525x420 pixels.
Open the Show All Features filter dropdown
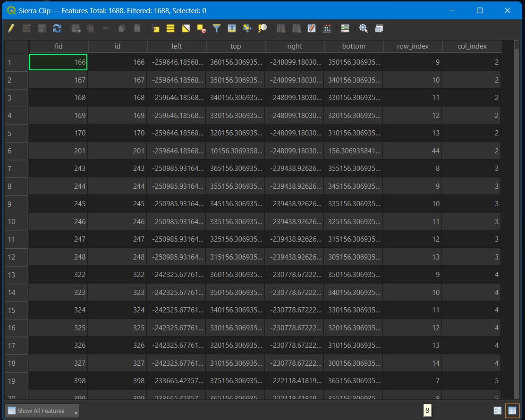[42, 411]
